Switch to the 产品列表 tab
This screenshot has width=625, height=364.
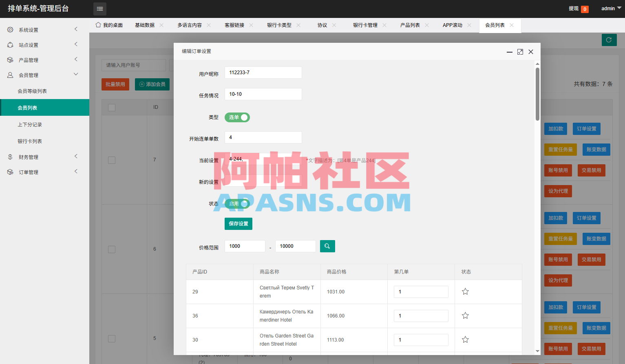click(x=410, y=25)
